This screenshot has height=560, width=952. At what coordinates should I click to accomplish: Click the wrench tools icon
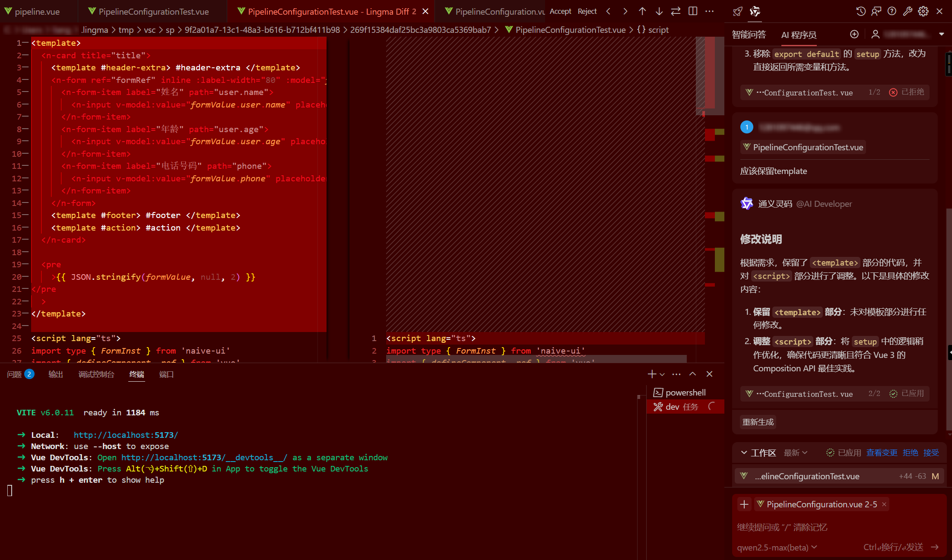[x=908, y=11]
